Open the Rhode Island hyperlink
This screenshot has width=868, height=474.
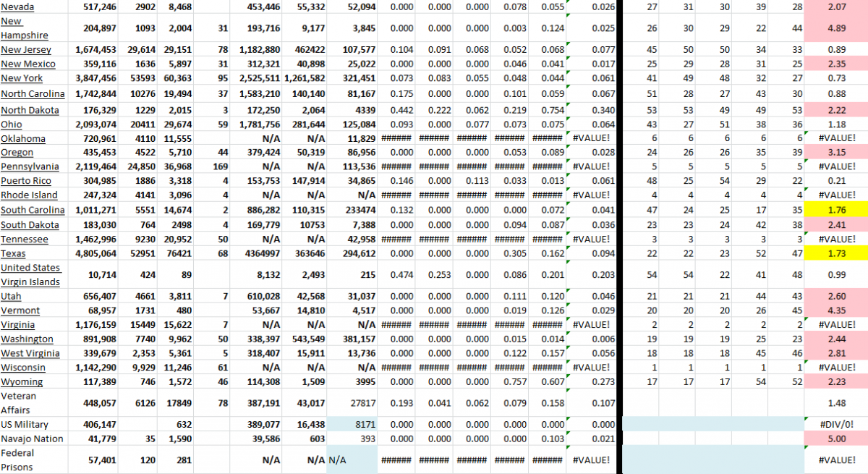[x=29, y=195]
